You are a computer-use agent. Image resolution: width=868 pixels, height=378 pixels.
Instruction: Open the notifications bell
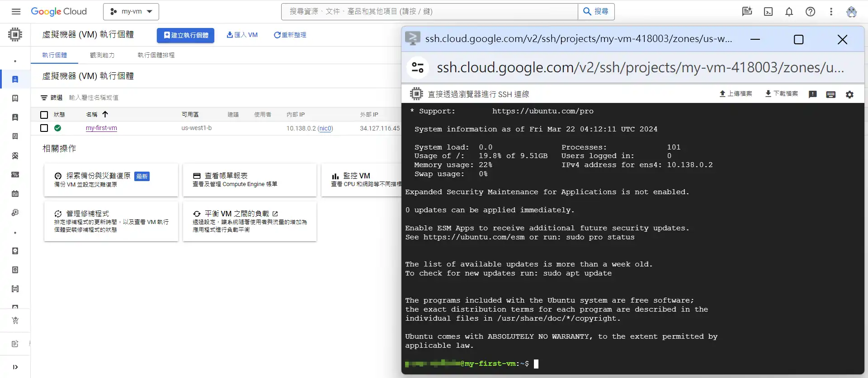point(789,12)
